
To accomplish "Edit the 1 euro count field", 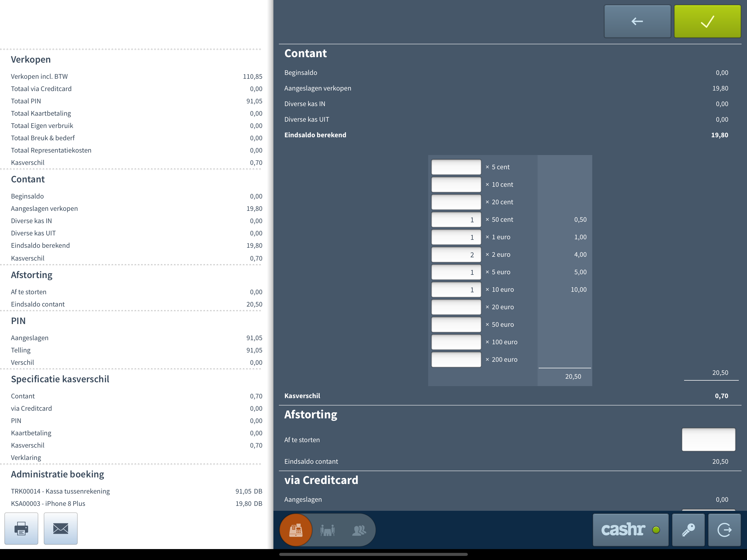I will pos(456,237).
